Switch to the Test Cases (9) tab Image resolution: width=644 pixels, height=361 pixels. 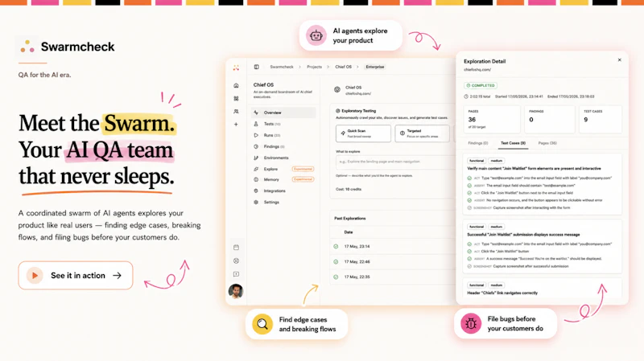pyautogui.click(x=513, y=143)
